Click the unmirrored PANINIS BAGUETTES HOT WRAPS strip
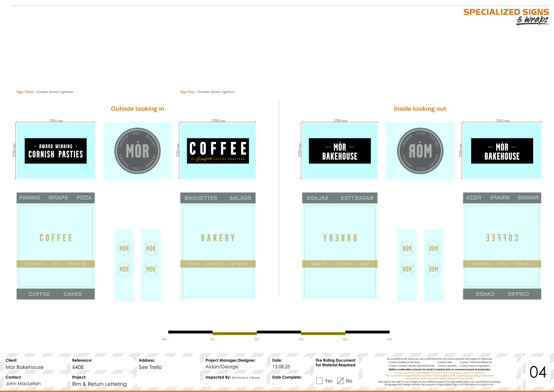Viewport: 554px width, 392px height. (218, 264)
